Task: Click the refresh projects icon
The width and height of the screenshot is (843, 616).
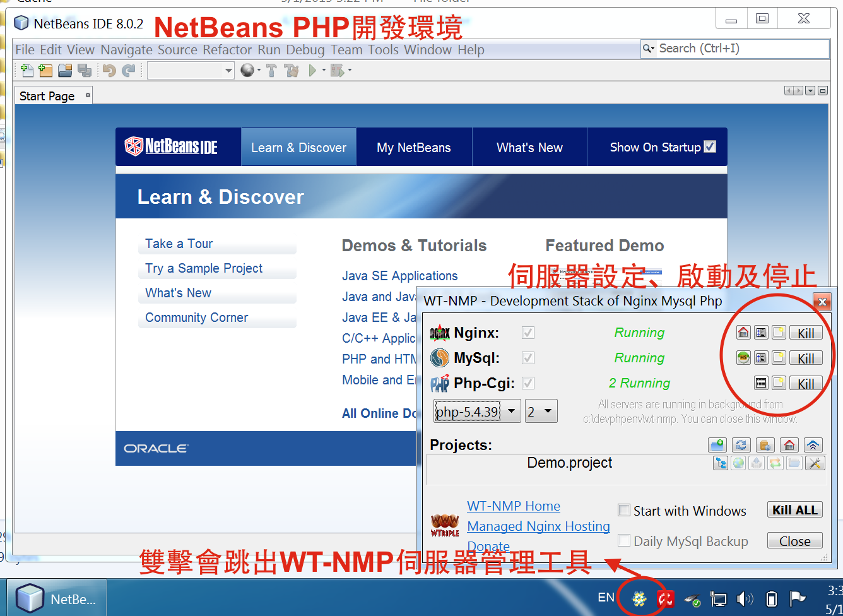Action: [741, 445]
